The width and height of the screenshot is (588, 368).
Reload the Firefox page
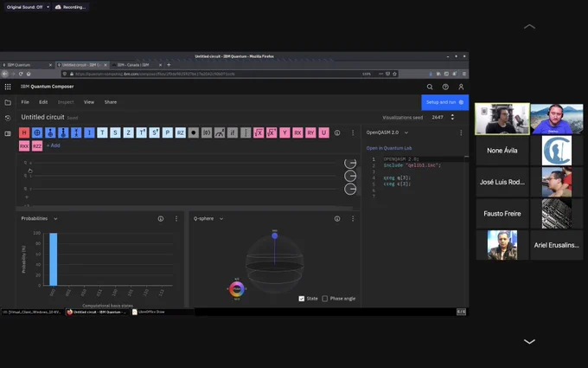pos(21,74)
